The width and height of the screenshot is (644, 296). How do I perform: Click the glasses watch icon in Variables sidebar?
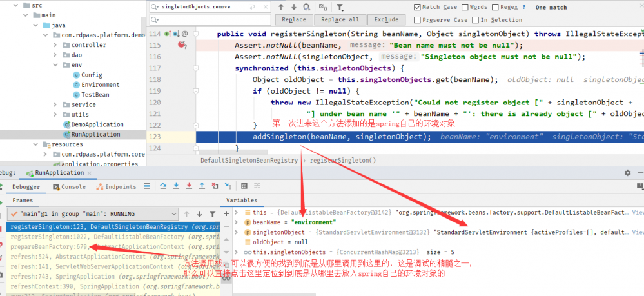[226, 277]
